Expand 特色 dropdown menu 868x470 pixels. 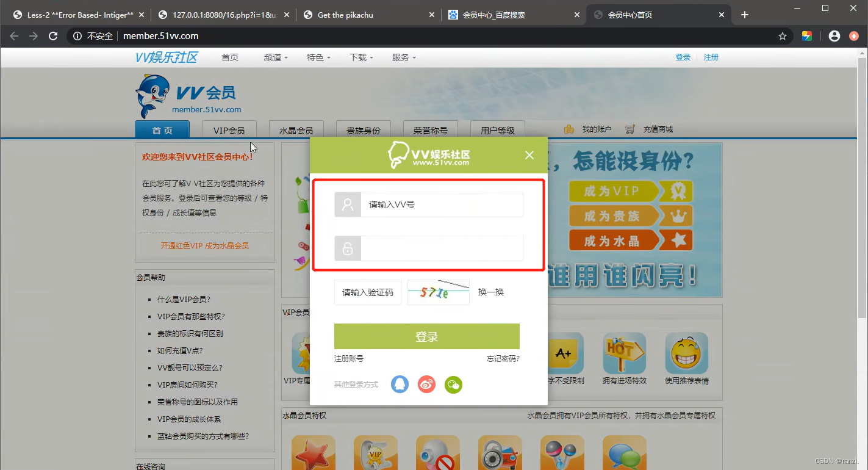[318, 57]
